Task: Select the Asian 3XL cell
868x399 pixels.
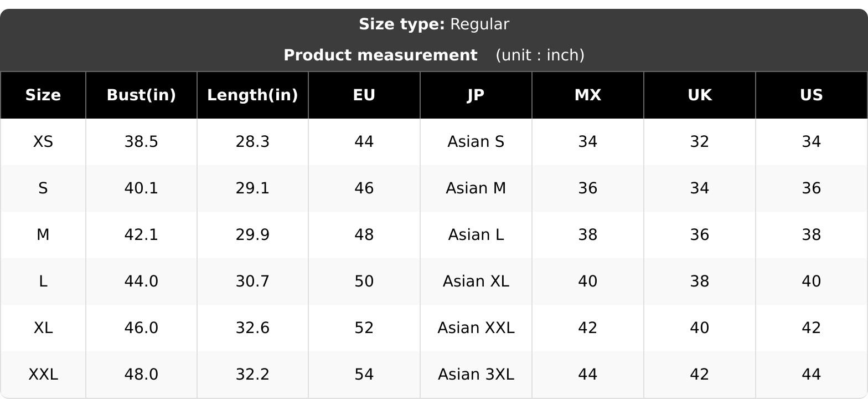Action: click(476, 375)
